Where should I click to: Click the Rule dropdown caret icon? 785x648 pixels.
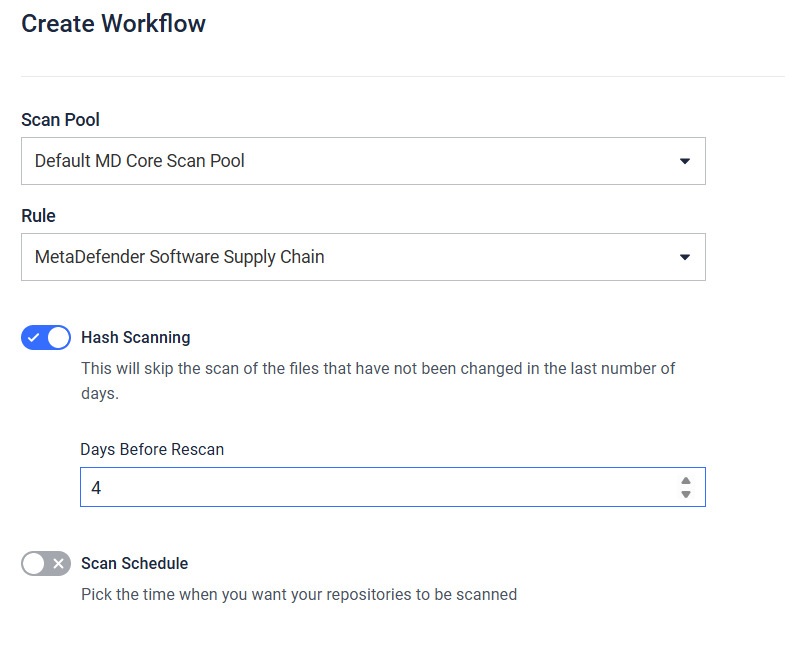685,257
